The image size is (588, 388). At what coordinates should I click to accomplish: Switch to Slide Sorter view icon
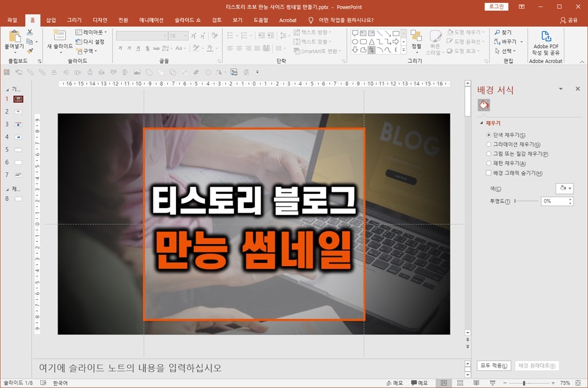[x=460, y=383]
